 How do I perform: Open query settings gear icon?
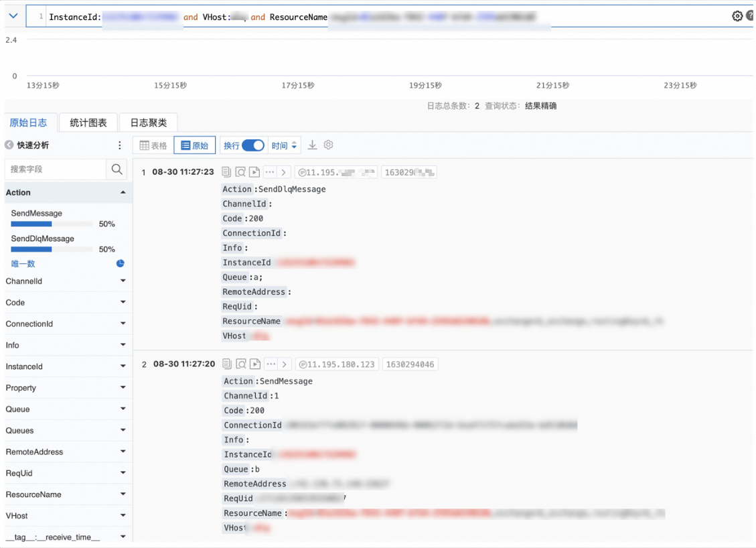pos(737,16)
